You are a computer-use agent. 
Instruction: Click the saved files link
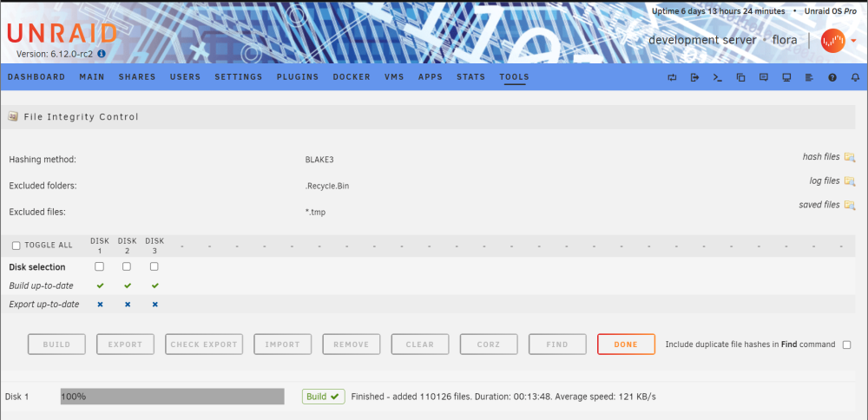819,205
